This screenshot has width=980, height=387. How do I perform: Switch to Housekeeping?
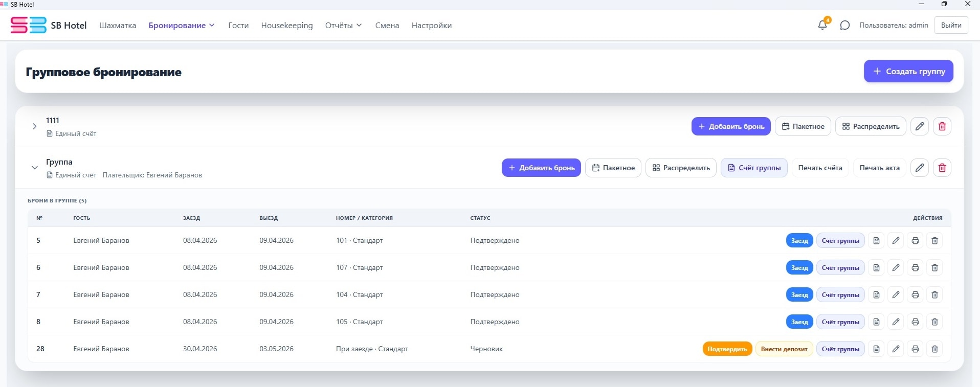pyautogui.click(x=287, y=25)
